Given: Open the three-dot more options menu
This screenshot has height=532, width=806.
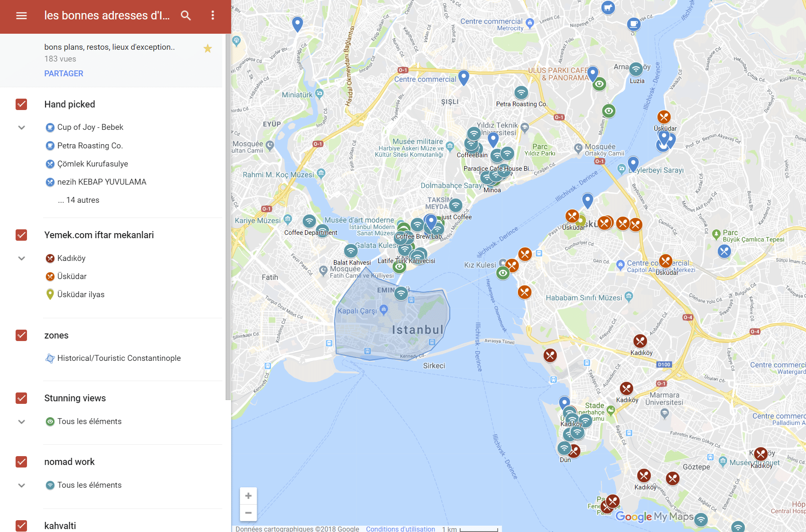Looking at the screenshot, I should tap(213, 16).
